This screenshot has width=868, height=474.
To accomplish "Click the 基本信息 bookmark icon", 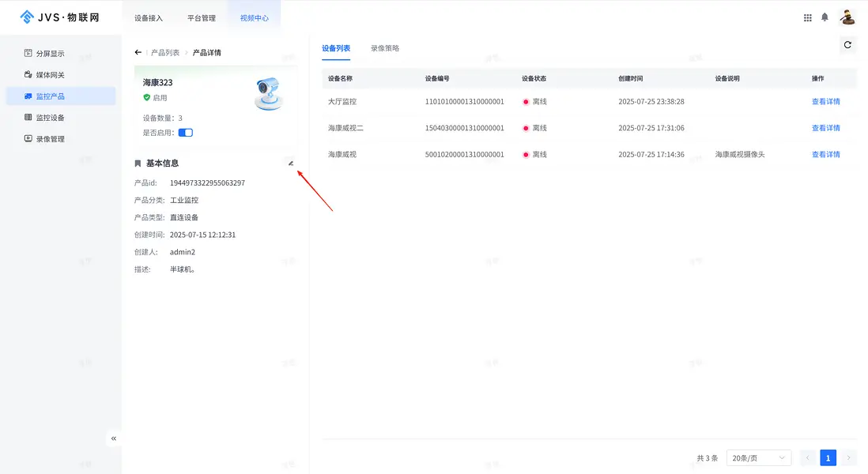I will pos(138,164).
